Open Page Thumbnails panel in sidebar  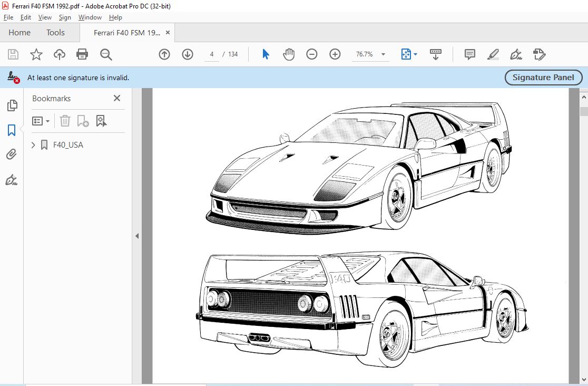click(12, 105)
